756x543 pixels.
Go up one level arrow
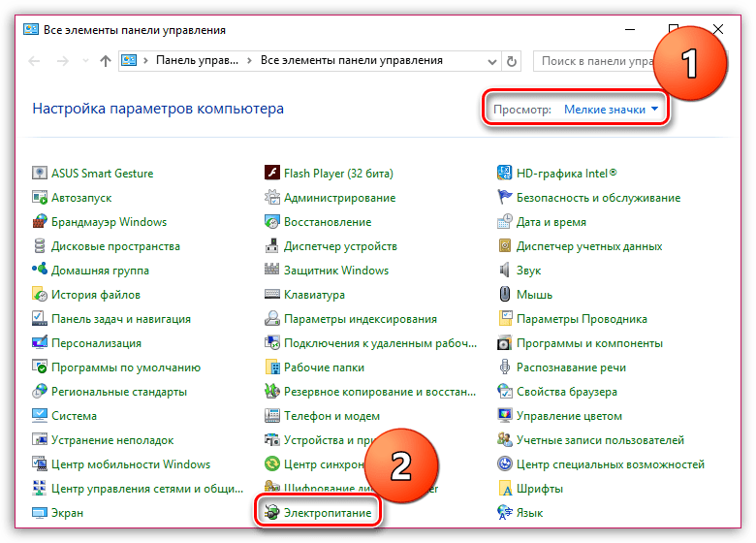pos(106,61)
